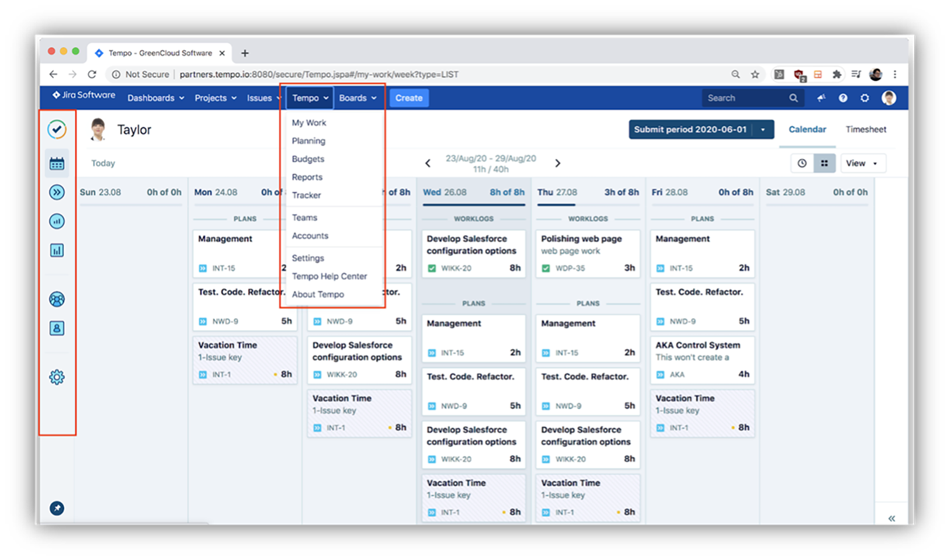Open Polishing web page worklog card
Viewport: 951px width, 560px height.
(588, 253)
